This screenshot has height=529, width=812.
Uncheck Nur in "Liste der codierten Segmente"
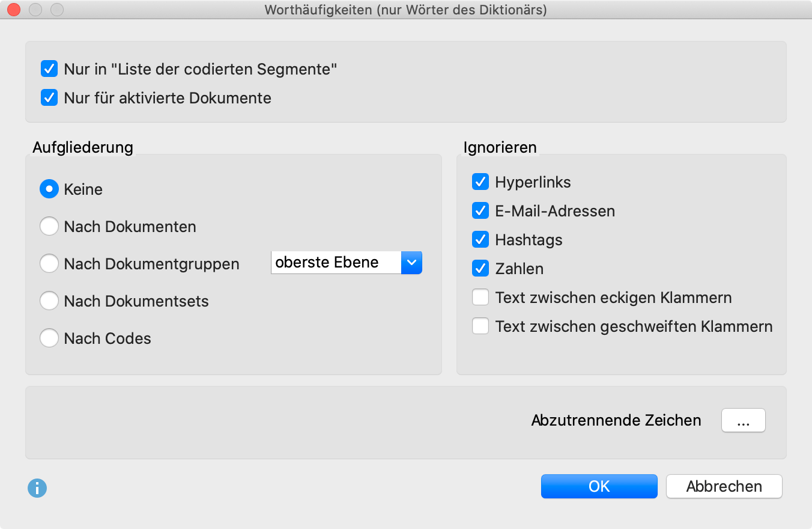click(x=49, y=69)
